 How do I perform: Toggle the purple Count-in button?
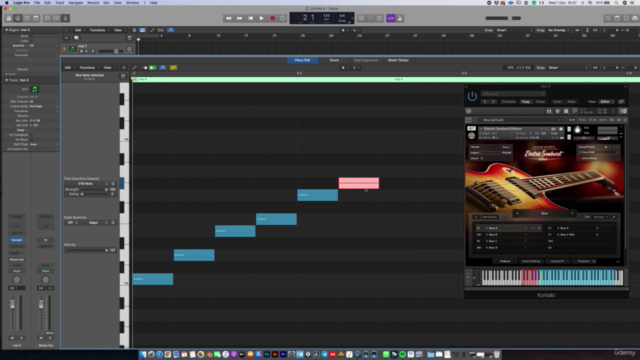(x=391, y=18)
